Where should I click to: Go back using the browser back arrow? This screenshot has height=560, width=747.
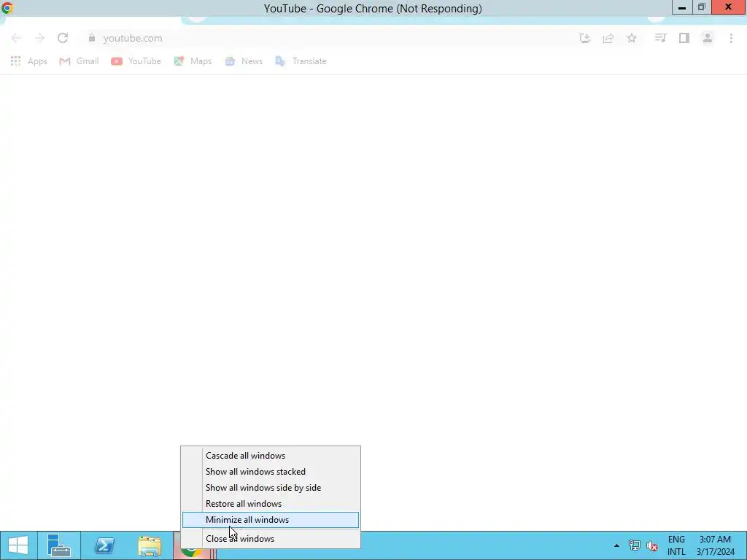(16, 38)
